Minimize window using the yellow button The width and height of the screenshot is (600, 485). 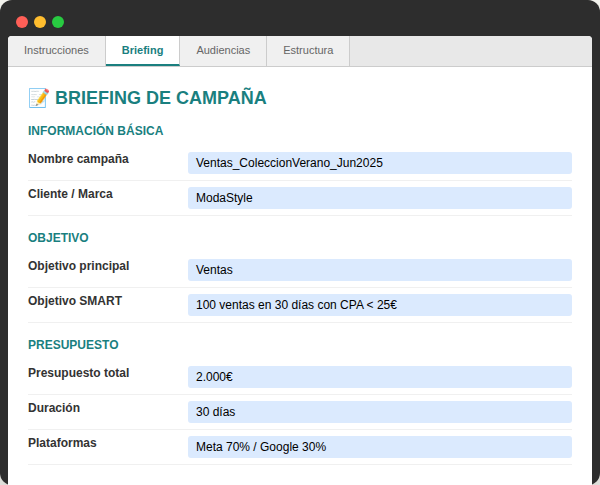(x=40, y=21)
